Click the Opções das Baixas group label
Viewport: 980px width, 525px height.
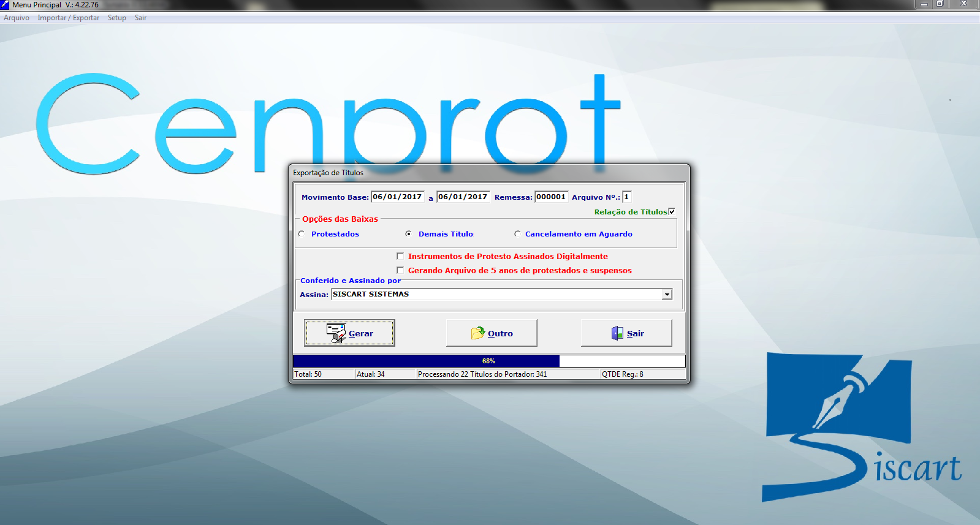coord(340,219)
